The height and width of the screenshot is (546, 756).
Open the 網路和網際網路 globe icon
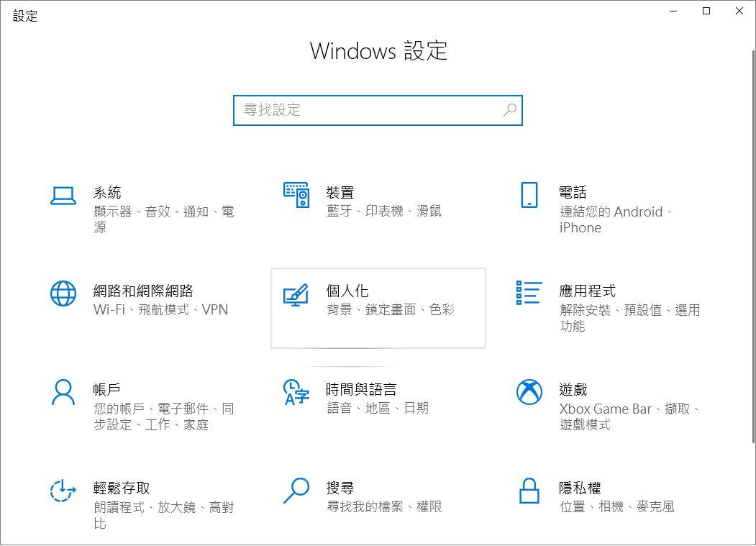coord(63,294)
